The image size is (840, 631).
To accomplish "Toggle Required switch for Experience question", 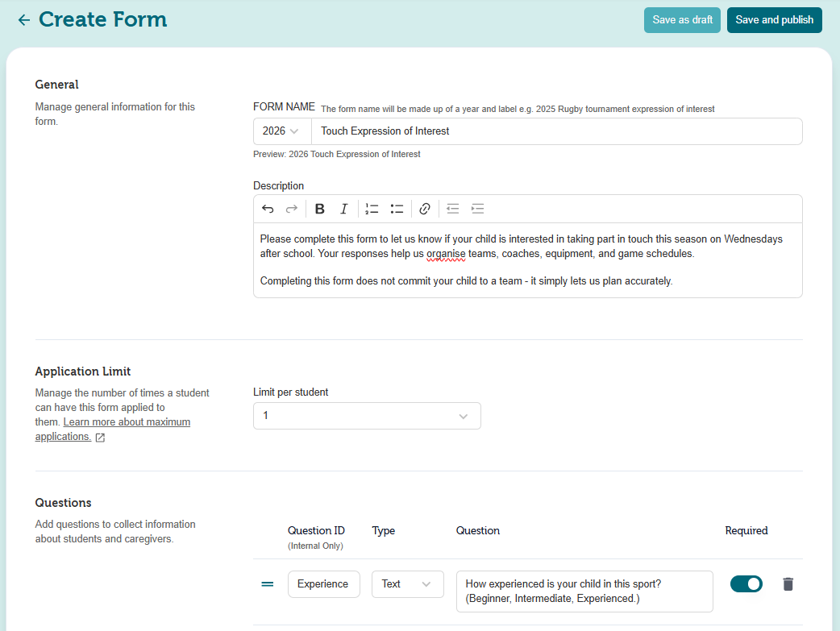I will (746, 584).
